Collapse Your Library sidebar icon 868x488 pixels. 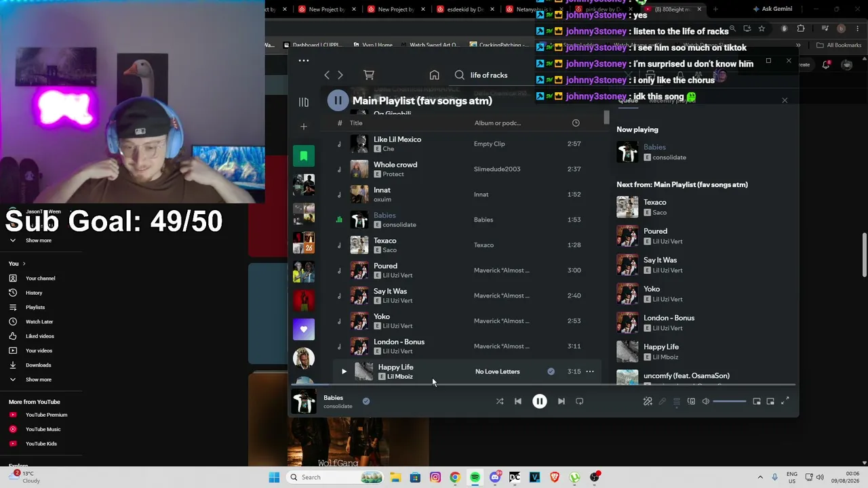tap(304, 102)
